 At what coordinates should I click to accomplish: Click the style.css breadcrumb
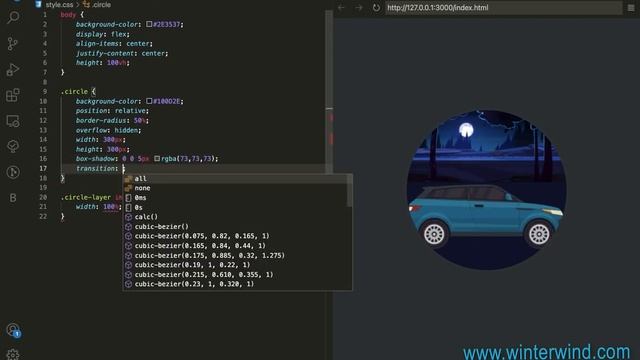[x=59, y=4]
